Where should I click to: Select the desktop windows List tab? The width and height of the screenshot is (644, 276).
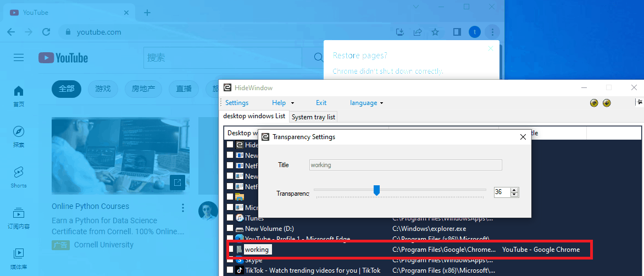pyautogui.click(x=254, y=116)
